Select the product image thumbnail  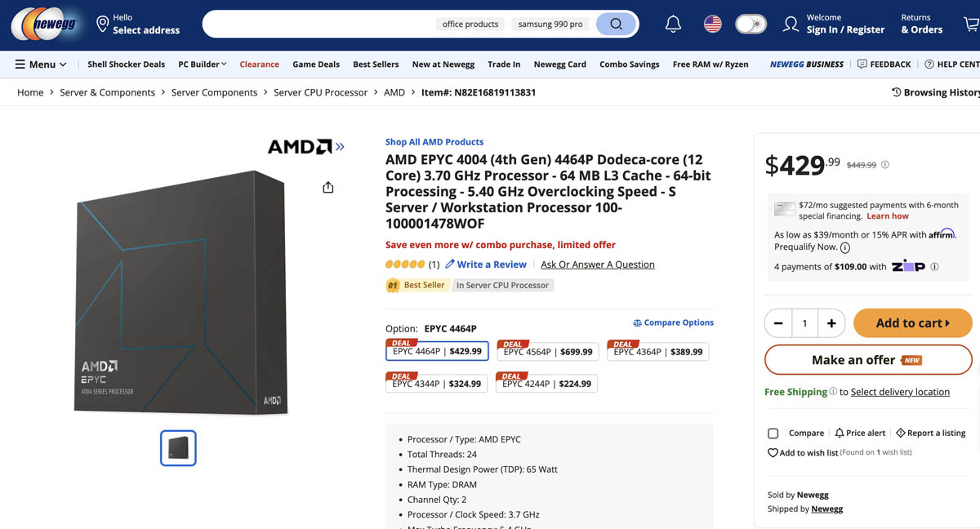178,448
